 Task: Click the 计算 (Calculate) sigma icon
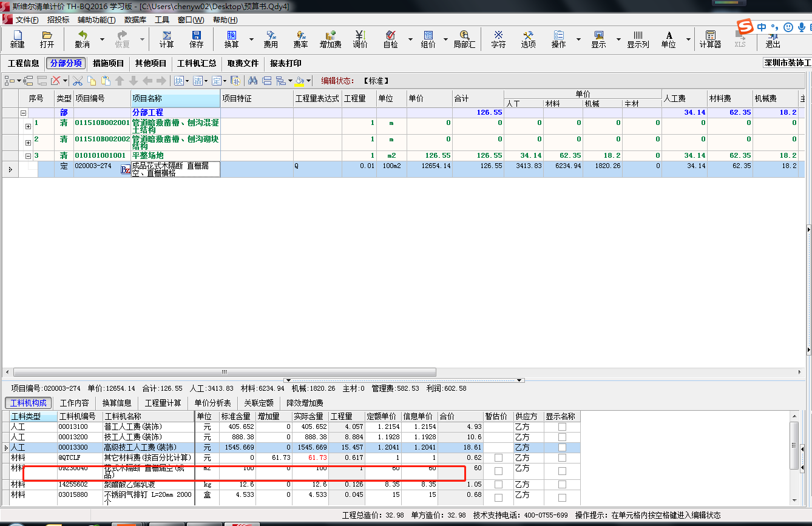[x=166, y=39]
